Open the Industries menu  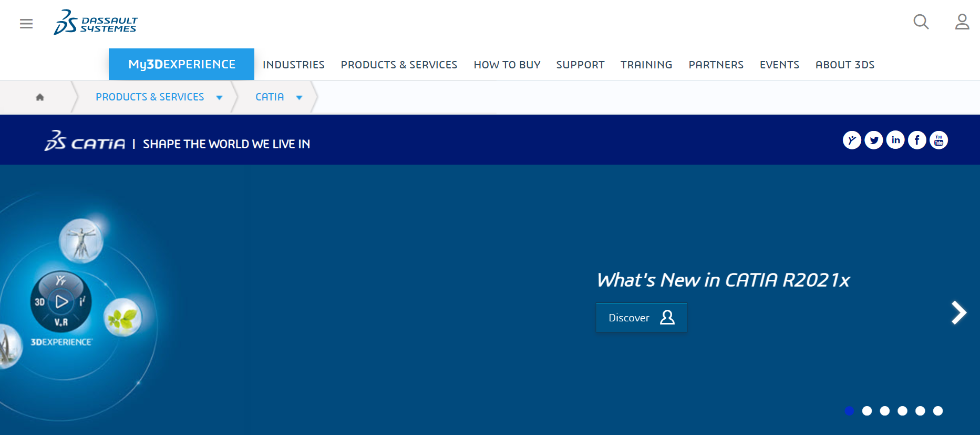(294, 65)
